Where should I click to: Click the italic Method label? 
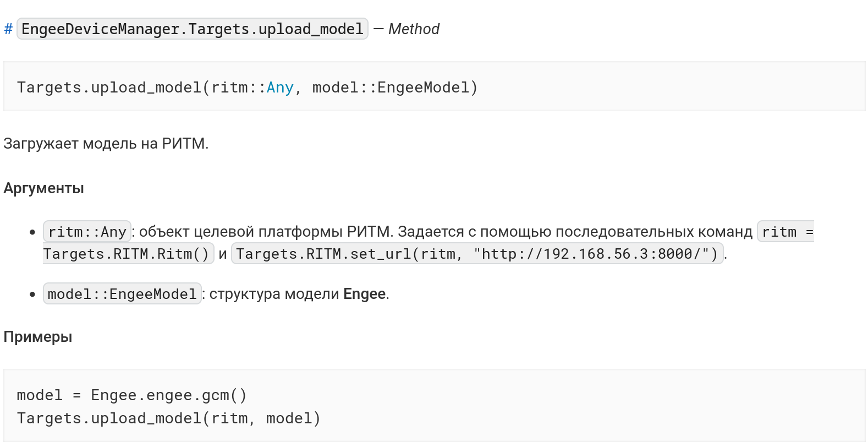tap(414, 29)
